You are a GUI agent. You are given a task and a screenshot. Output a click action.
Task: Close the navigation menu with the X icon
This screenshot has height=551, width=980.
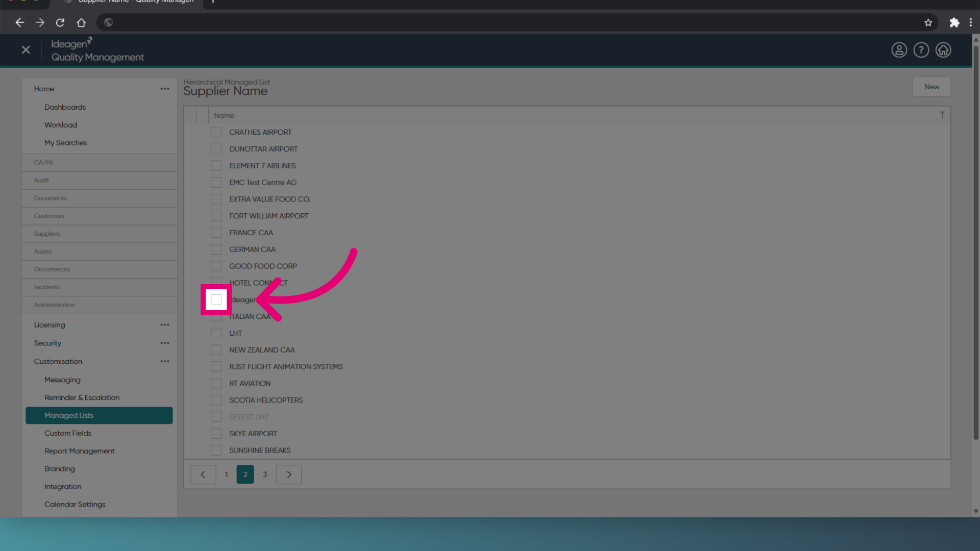[x=26, y=50]
